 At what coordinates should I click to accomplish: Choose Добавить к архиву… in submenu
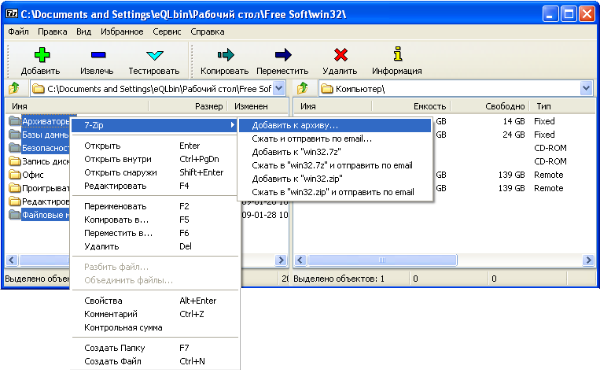[335, 125]
